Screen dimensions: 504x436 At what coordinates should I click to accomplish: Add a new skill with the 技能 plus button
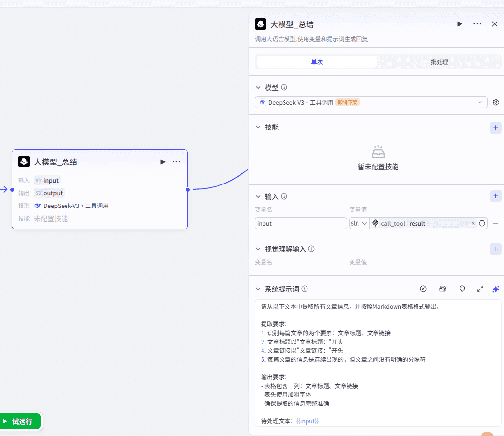point(496,128)
